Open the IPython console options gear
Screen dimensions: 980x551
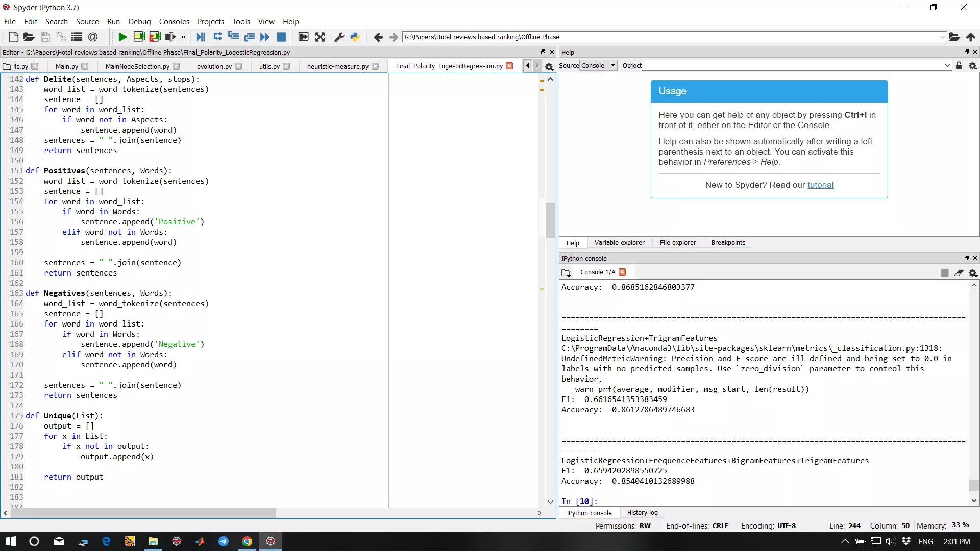pos(973,273)
